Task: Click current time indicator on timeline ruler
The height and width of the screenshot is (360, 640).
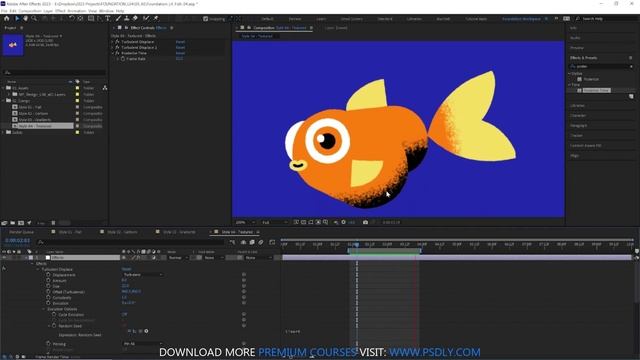Action: 356,244
